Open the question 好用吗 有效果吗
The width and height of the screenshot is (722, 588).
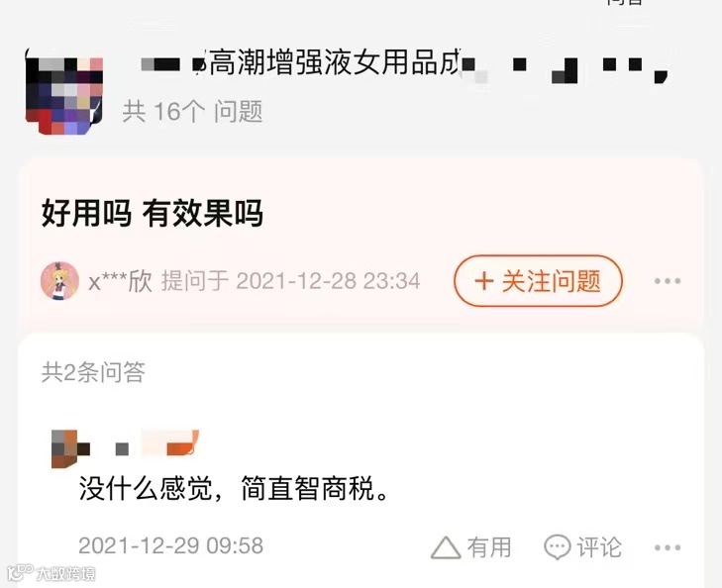click(153, 213)
